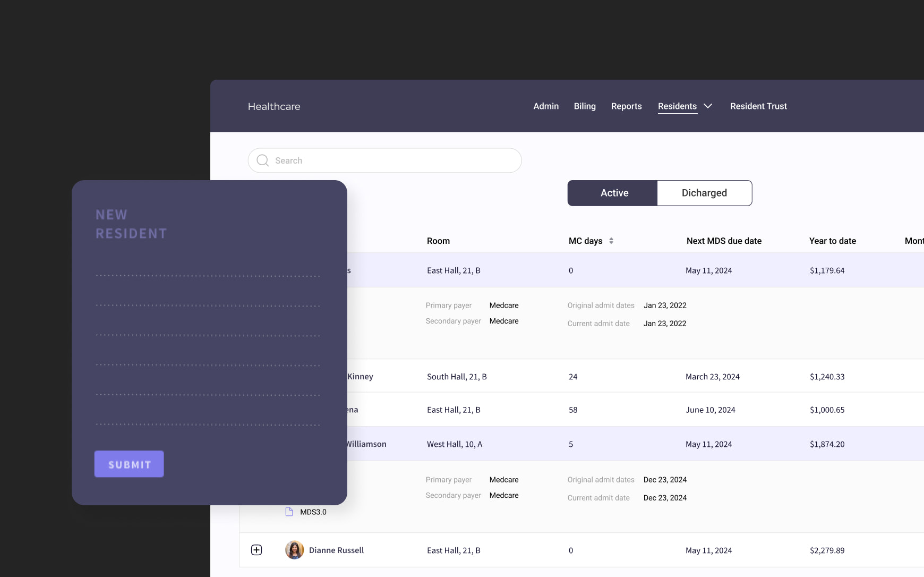The height and width of the screenshot is (577, 924).
Task: Click the Room column header
Action: coord(438,241)
